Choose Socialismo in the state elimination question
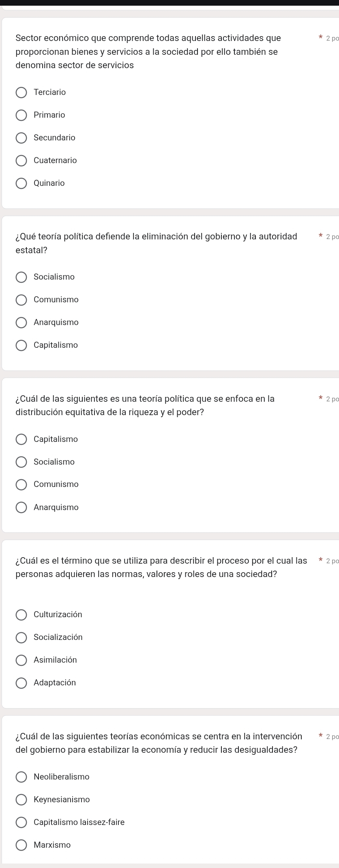339x868 pixels. (21, 277)
